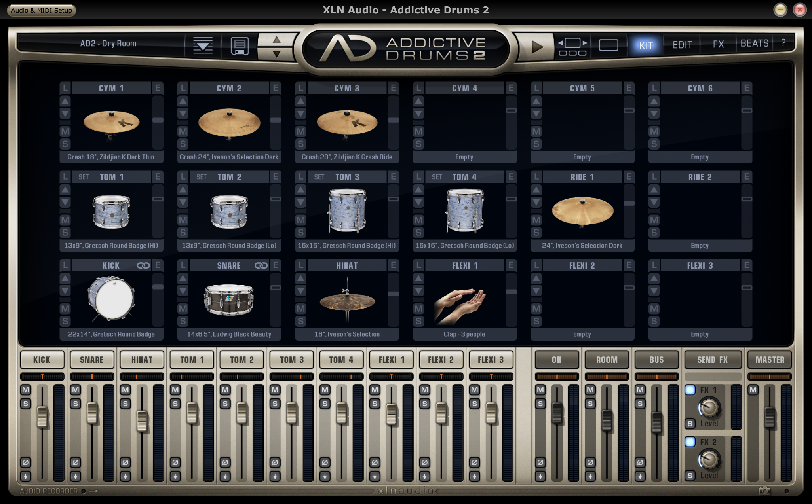Viewport: 812px width, 504px height.
Task: Solo the FLEXI 1 kitpiece slot
Action: click(418, 321)
